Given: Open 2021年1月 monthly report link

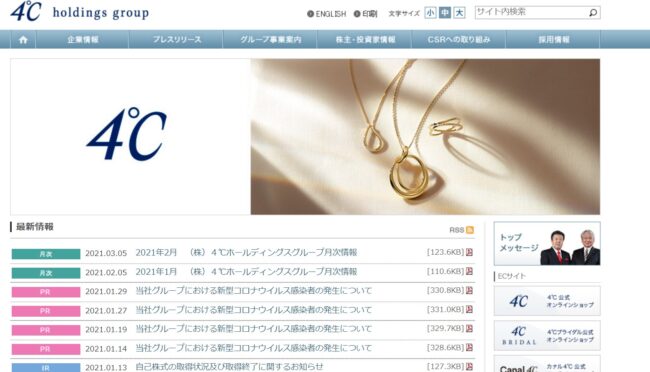Looking at the screenshot, I should tap(246, 272).
